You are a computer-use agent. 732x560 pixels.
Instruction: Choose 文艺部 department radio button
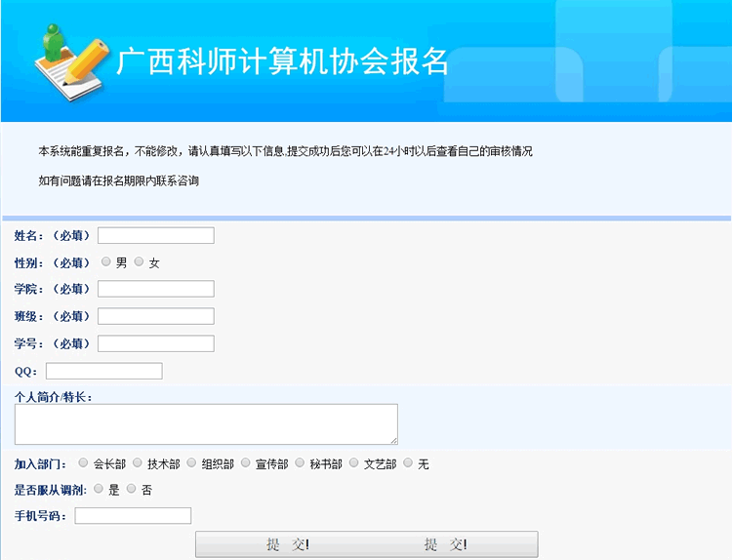point(354,462)
